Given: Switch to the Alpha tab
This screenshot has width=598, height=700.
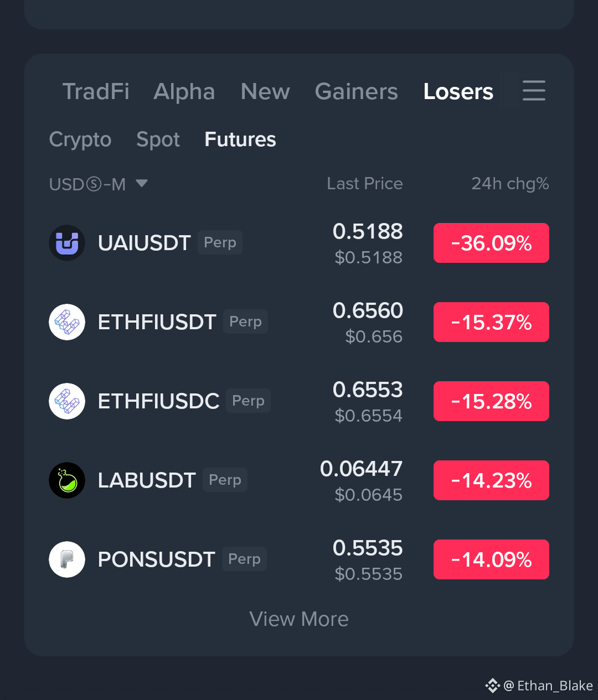Looking at the screenshot, I should tap(184, 91).
